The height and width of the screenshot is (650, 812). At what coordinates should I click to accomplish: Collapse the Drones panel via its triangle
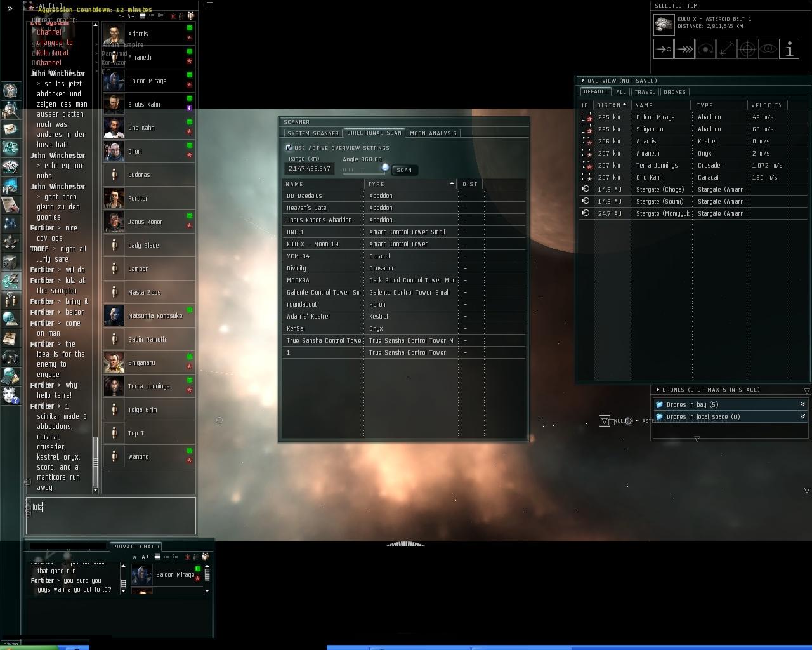coord(657,390)
